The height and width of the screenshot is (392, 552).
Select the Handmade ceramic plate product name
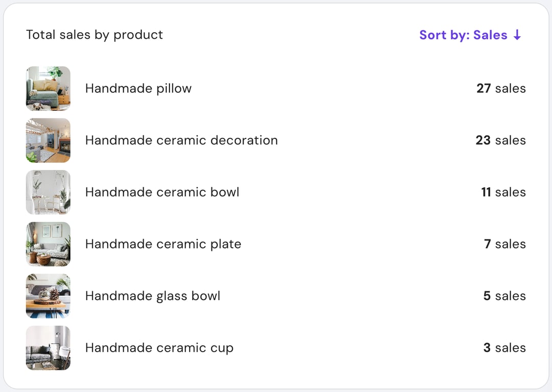point(163,244)
